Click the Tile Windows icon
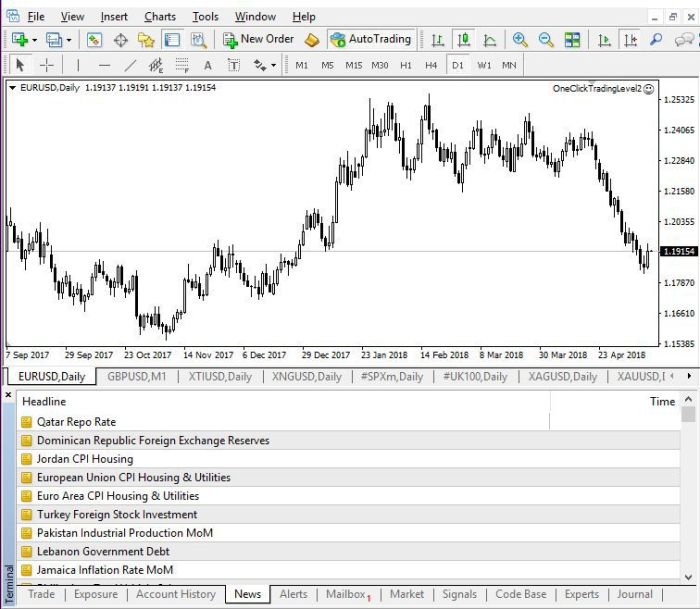This screenshot has height=609, width=700. (x=572, y=40)
